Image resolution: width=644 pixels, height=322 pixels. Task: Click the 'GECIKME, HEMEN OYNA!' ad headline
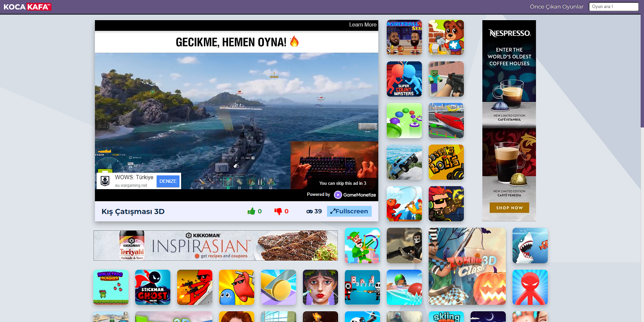(x=237, y=42)
